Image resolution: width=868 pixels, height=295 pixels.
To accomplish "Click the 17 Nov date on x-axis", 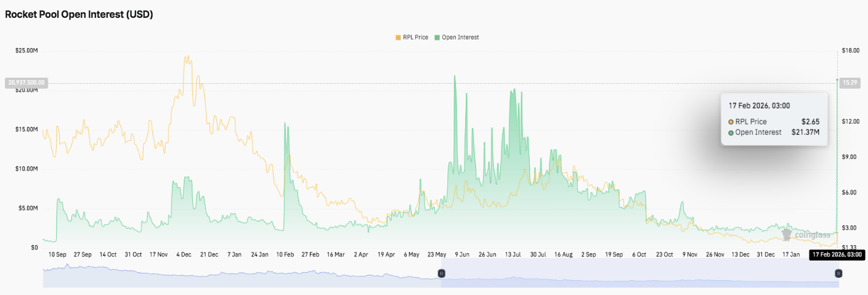I will pyautogui.click(x=158, y=254).
